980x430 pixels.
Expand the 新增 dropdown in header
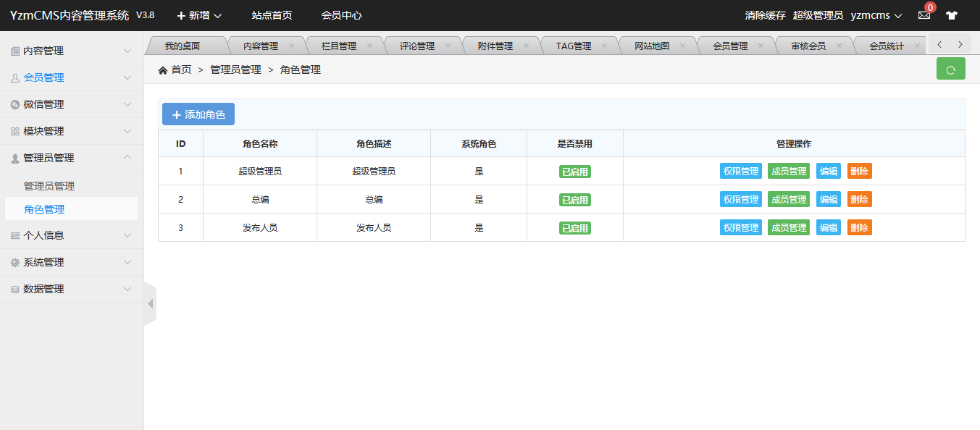[x=199, y=15]
